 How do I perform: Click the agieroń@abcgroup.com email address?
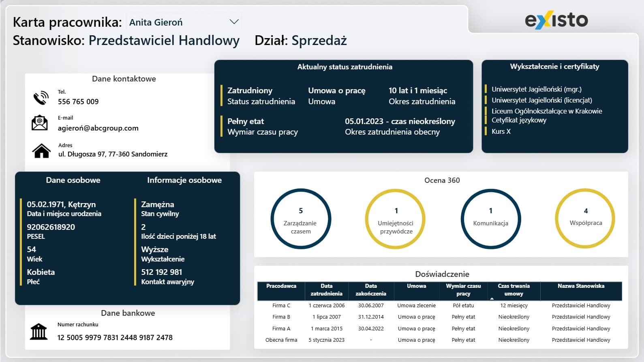pyautogui.click(x=98, y=128)
